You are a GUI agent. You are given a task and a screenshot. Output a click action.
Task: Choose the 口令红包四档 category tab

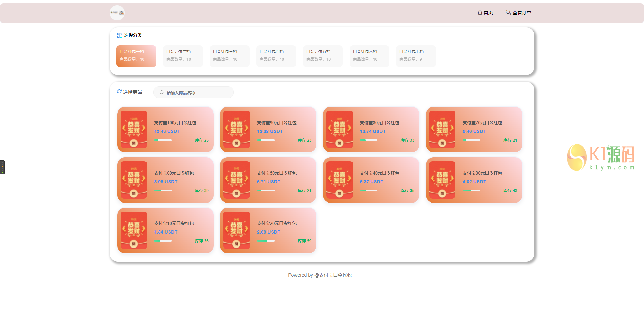(276, 56)
